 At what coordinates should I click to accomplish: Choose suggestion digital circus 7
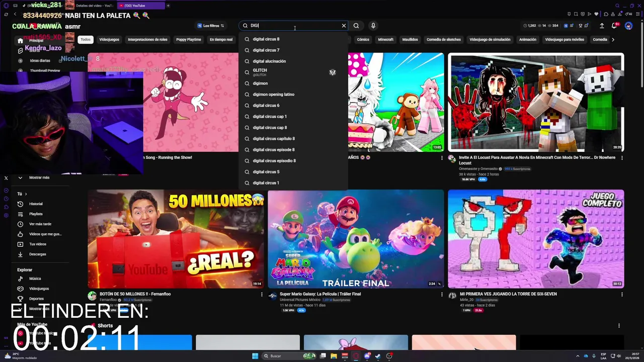[x=293, y=50]
